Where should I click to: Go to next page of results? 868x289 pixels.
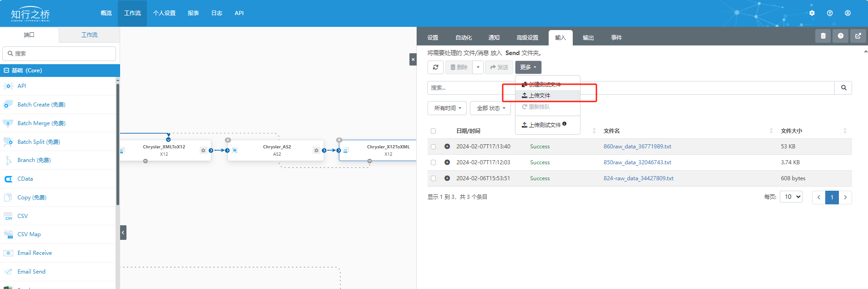[x=845, y=198]
